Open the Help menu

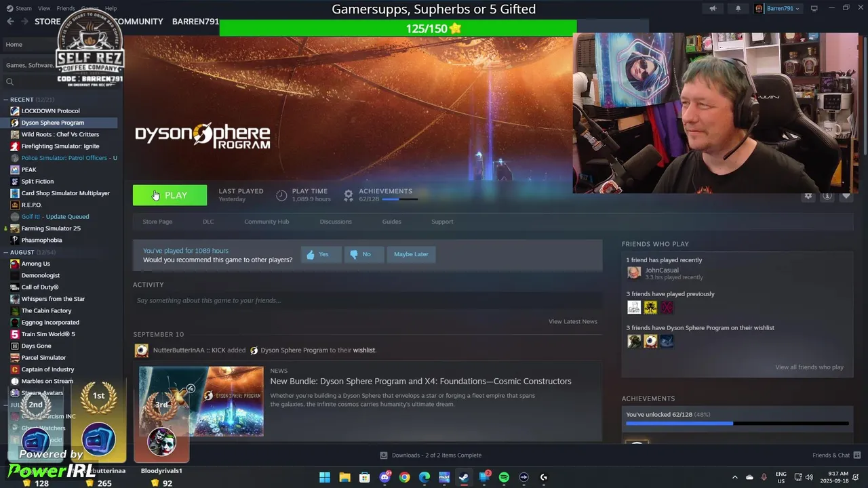pos(111,8)
